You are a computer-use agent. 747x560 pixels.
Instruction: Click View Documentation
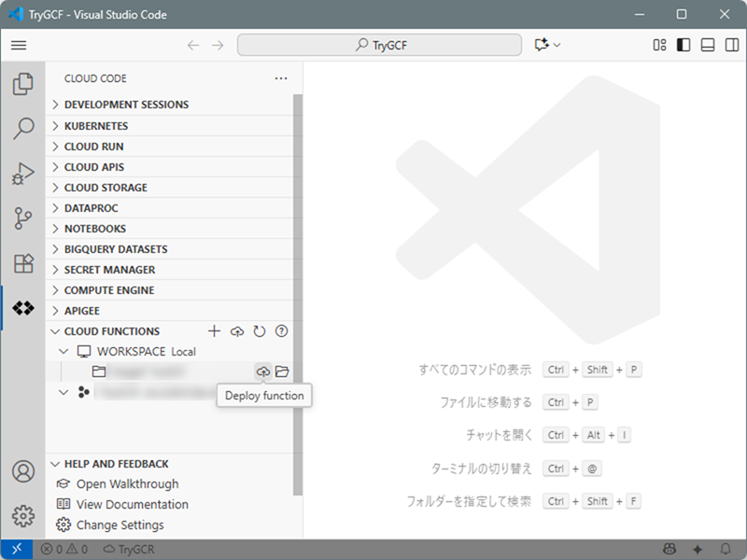[132, 504]
